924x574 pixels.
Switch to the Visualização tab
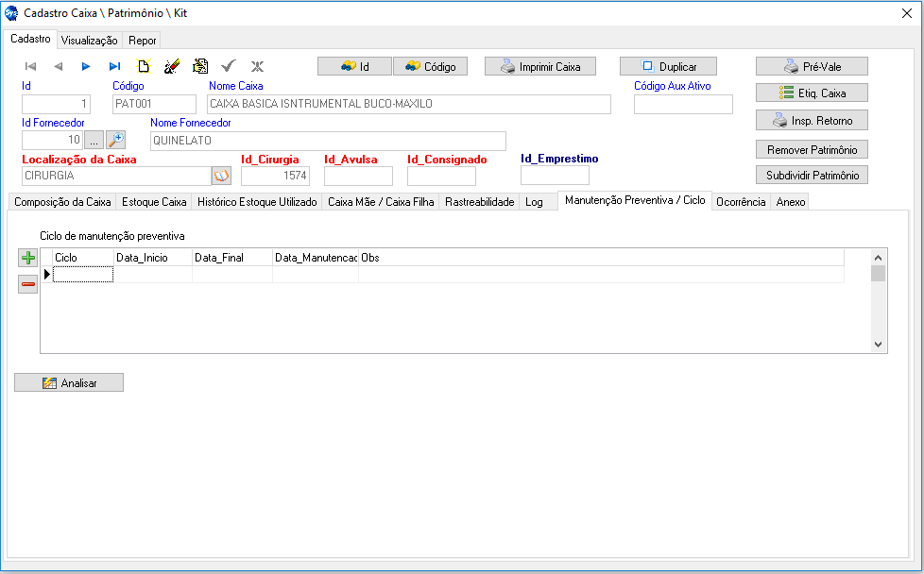pyautogui.click(x=89, y=41)
